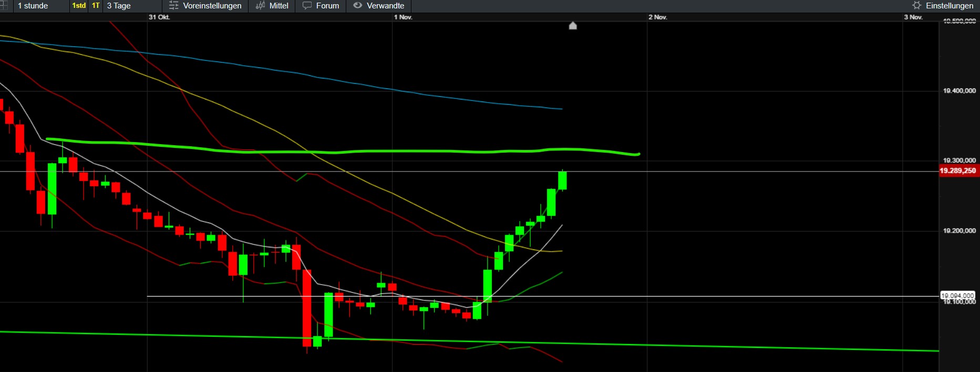Open the Verwandte eye menu
980x372 pixels.
379,6
